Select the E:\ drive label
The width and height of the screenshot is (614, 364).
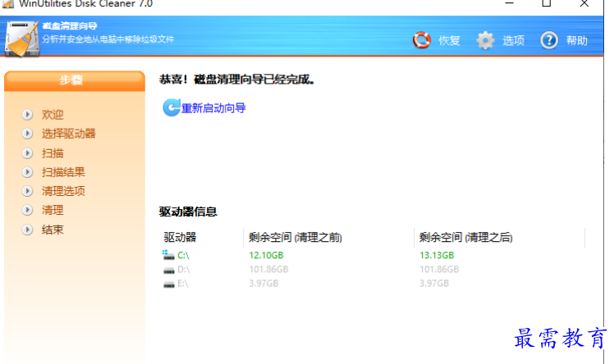pyautogui.click(x=182, y=284)
